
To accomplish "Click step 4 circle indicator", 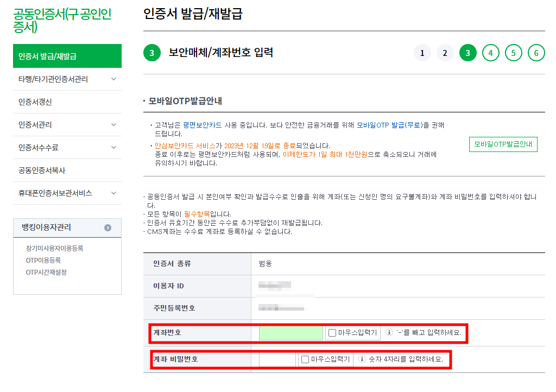I will pos(490,53).
